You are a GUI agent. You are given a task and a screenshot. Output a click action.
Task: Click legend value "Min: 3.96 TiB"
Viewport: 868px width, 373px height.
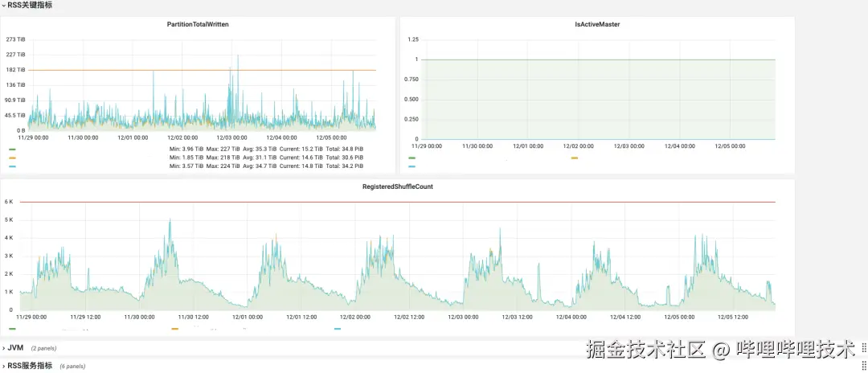pyautogui.click(x=186, y=150)
